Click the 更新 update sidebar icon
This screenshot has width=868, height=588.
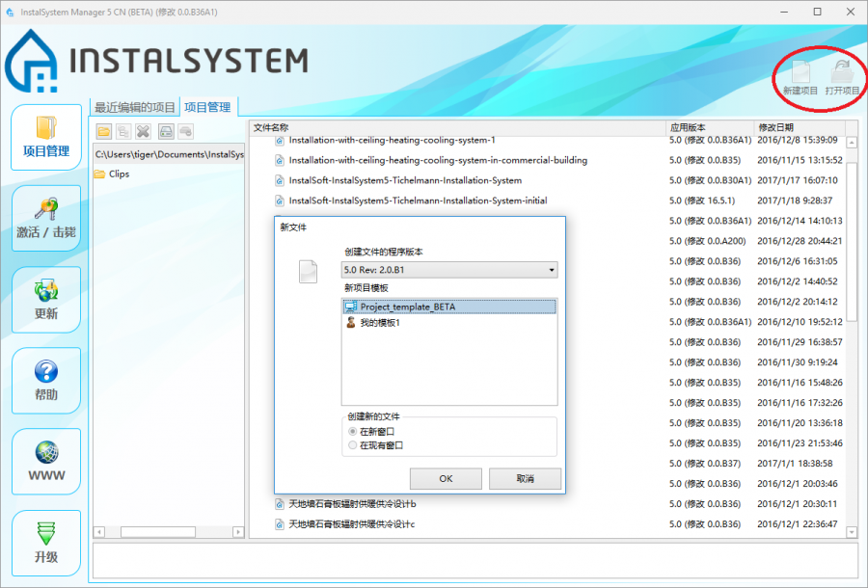[x=46, y=299]
